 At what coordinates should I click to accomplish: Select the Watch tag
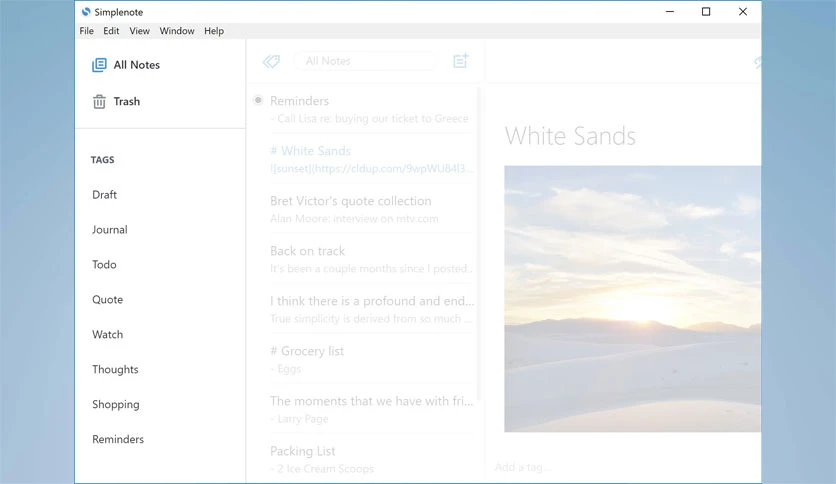coord(107,335)
